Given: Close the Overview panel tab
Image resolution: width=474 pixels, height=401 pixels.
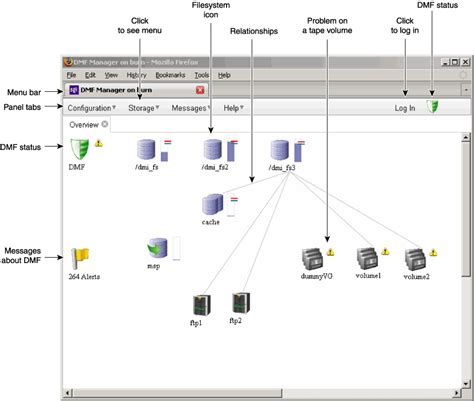Looking at the screenshot, I should click(105, 124).
